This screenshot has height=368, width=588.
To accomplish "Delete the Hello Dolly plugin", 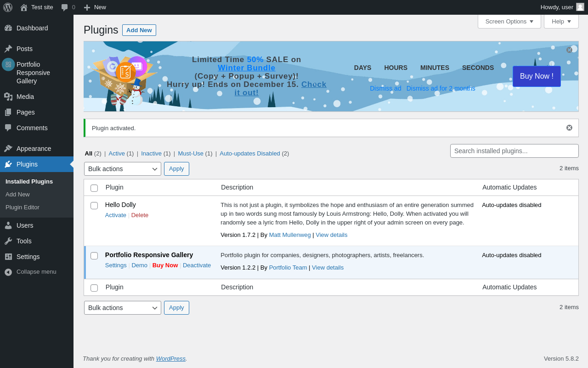I will pyautogui.click(x=140, y=215).
